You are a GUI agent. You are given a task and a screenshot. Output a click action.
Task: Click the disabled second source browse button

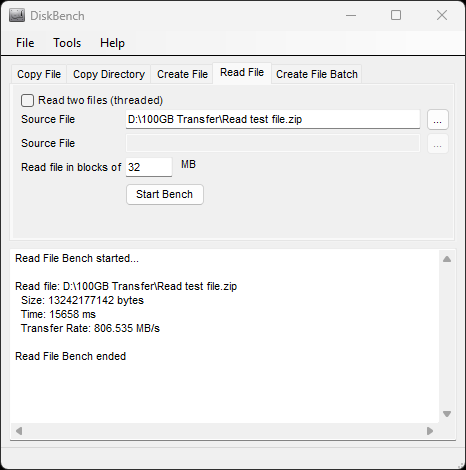(438, 144)
